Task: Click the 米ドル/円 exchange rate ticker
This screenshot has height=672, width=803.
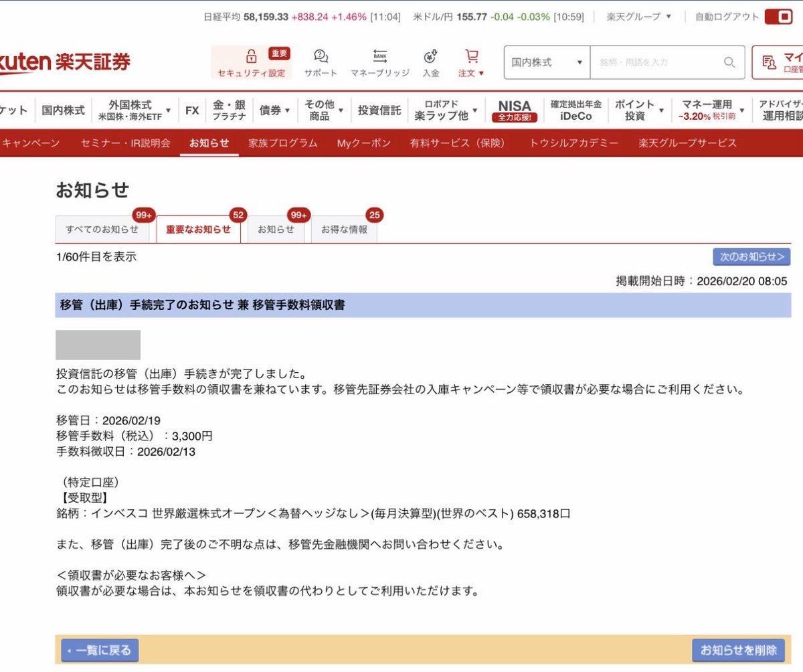Action: point(499,17)
